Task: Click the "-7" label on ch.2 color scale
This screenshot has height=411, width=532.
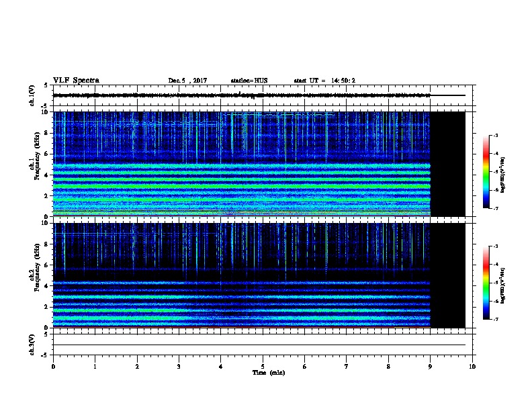Action: pos(495,320)
